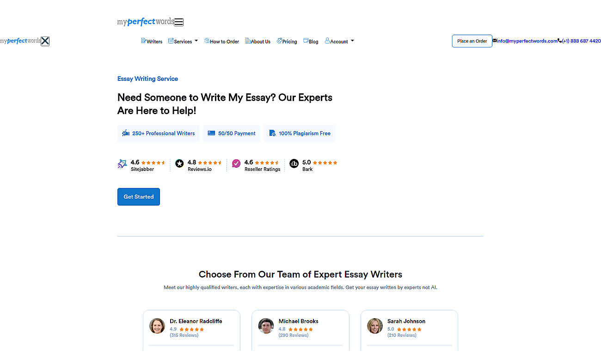Image resolution: width=601 pixels, height=364 pixels.
Task: Open the Pricing page link
Action: tap(287, 41)
